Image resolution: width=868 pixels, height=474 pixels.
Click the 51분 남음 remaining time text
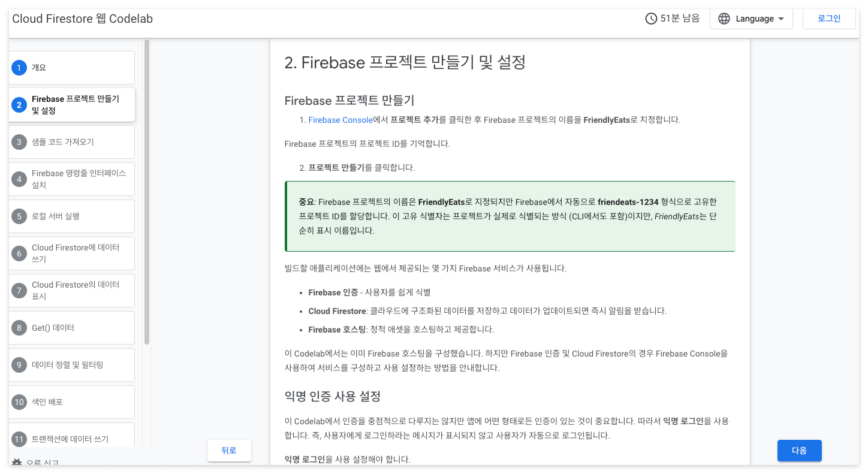point(680,19)
